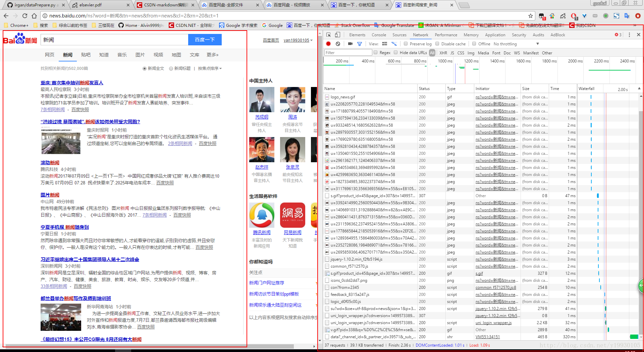The image size is (644, 352).
Task: Check the Hide data URLs checkbox
Action: tap(396, 52)
